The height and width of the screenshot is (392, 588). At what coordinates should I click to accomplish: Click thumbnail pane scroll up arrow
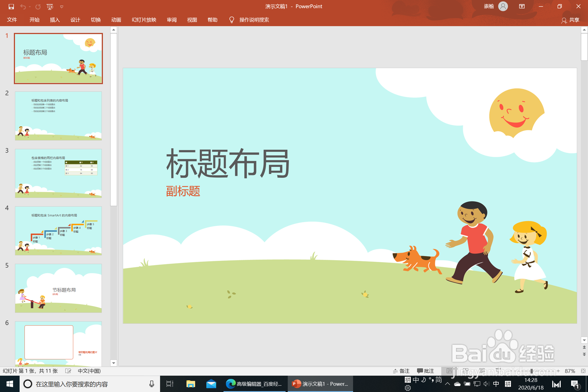coord(114,30)
